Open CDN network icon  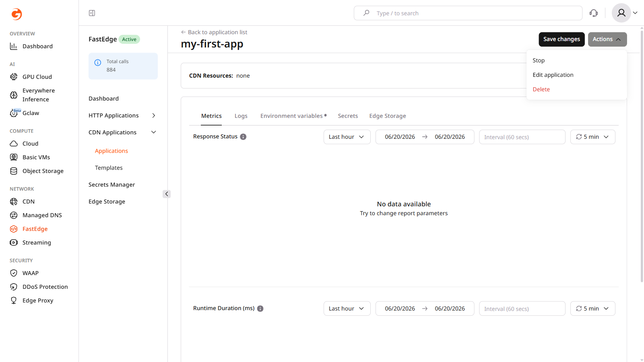[14, 202]
